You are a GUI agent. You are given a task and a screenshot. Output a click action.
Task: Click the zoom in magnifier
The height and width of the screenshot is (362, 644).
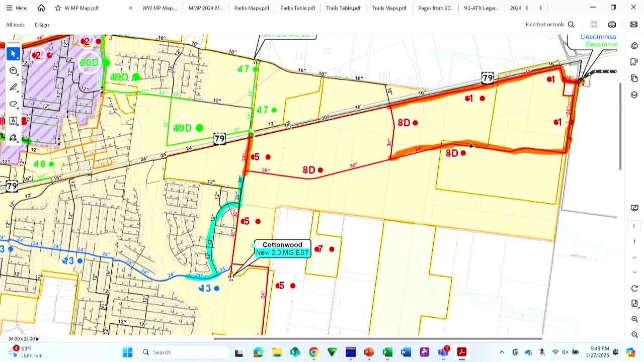[634, 319]
